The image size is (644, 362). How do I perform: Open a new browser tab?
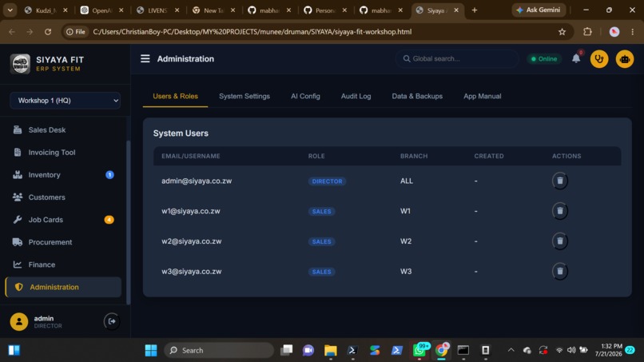(475, 10)
